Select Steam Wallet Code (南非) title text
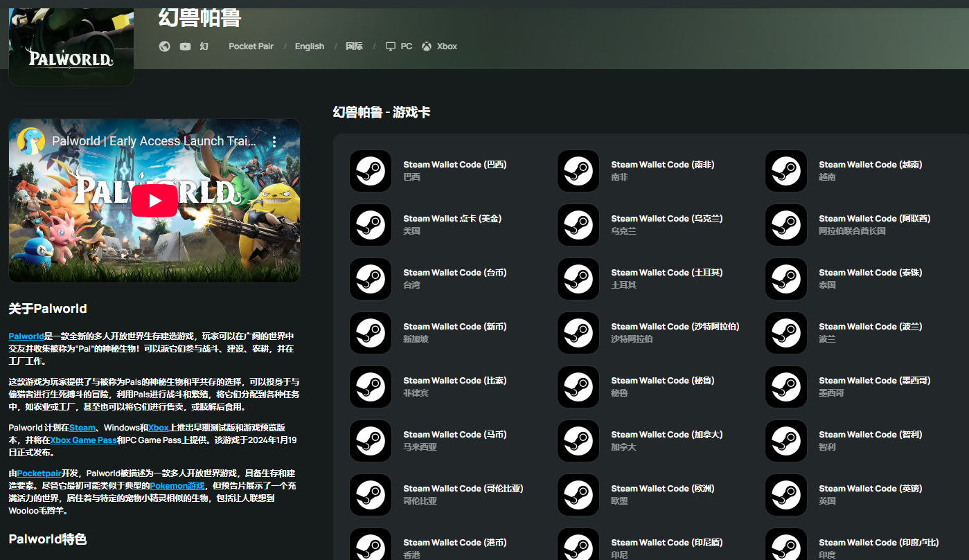The width and height of the screenshot is (969, 560). tap(663, 165)
